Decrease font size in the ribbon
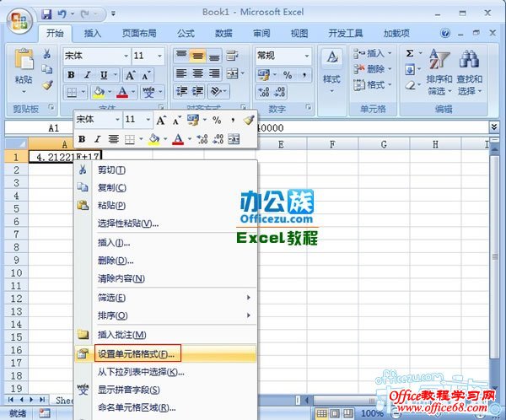Screen dimensions: 506x420 (146, 75)
